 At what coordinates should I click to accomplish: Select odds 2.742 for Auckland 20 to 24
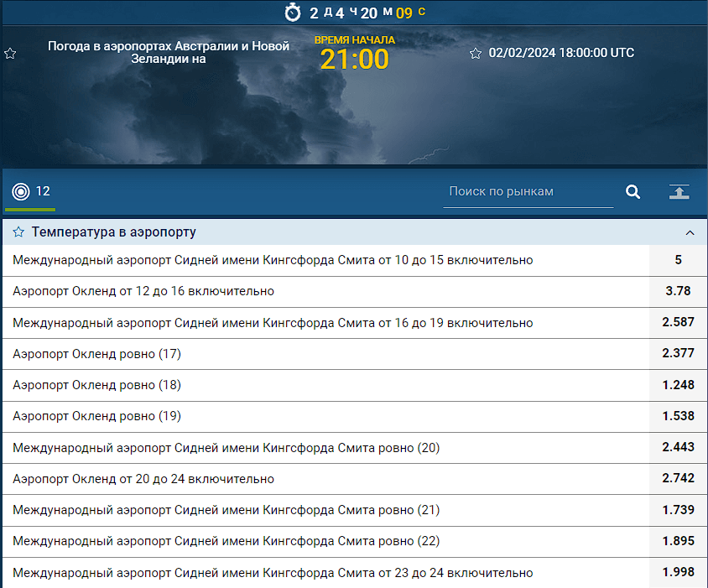(x=678, y=479)
